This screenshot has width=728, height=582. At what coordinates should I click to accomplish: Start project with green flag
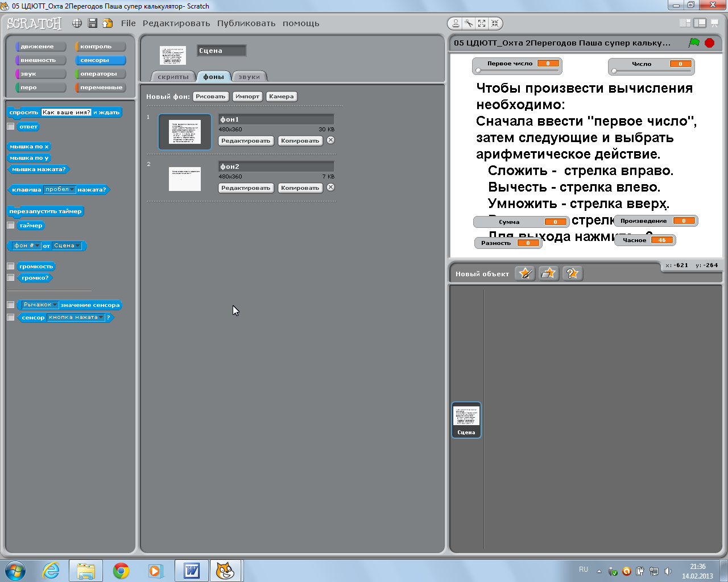(x=694, y=43)
